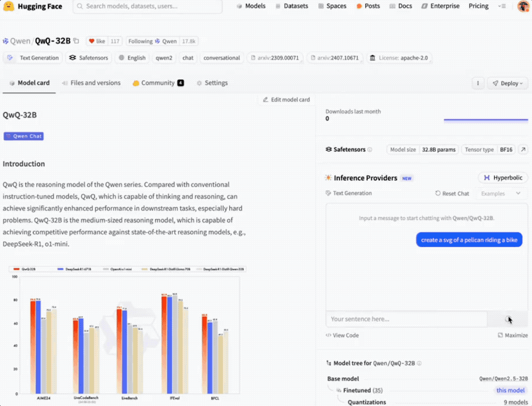Open the arxiv:2407.10671 paper tag
The image size is (532, 406).
[x=335, y=57]
